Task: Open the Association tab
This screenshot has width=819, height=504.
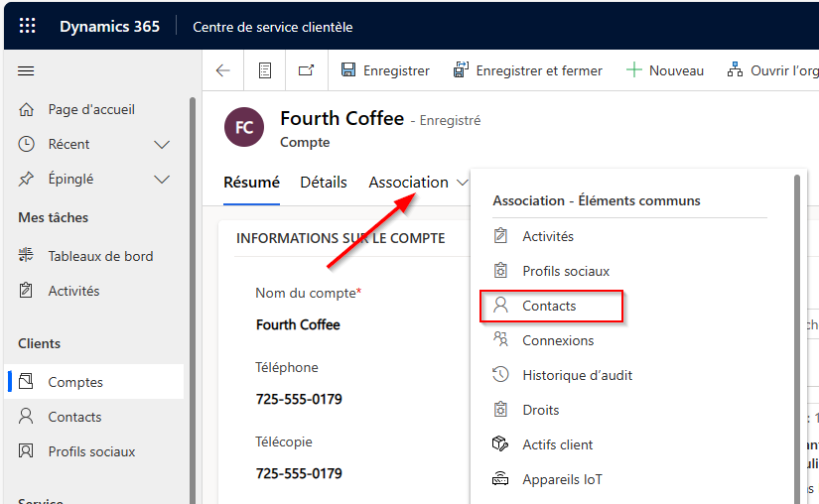Action: 408,183
